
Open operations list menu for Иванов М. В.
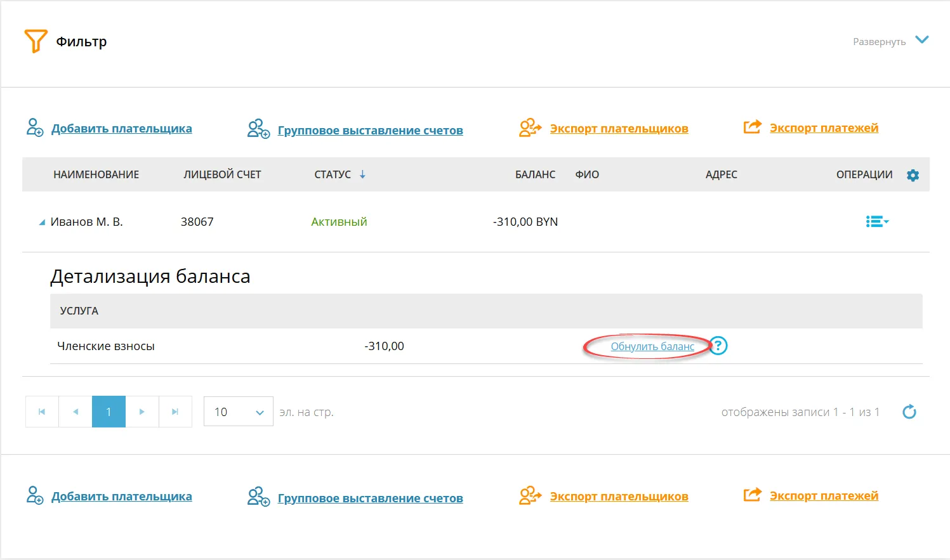876,221
